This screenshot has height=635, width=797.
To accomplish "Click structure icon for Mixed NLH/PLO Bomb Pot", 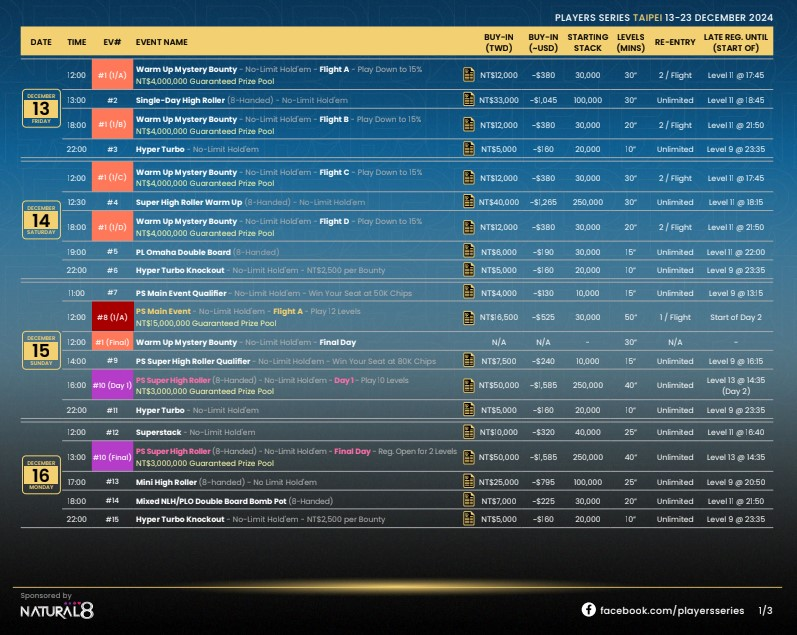I will (x=468, y=500).
